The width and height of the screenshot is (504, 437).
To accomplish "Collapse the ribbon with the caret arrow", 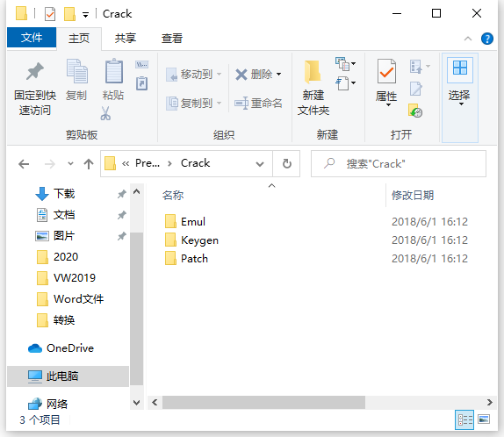I will [468, 39].
